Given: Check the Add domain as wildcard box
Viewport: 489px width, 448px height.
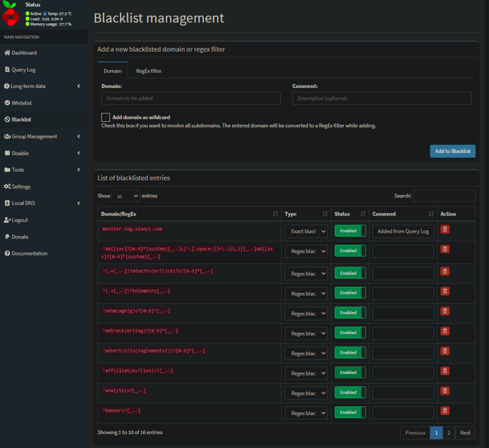Looking at the screenshot, I should pyautogui.click(x=106, y=117).
